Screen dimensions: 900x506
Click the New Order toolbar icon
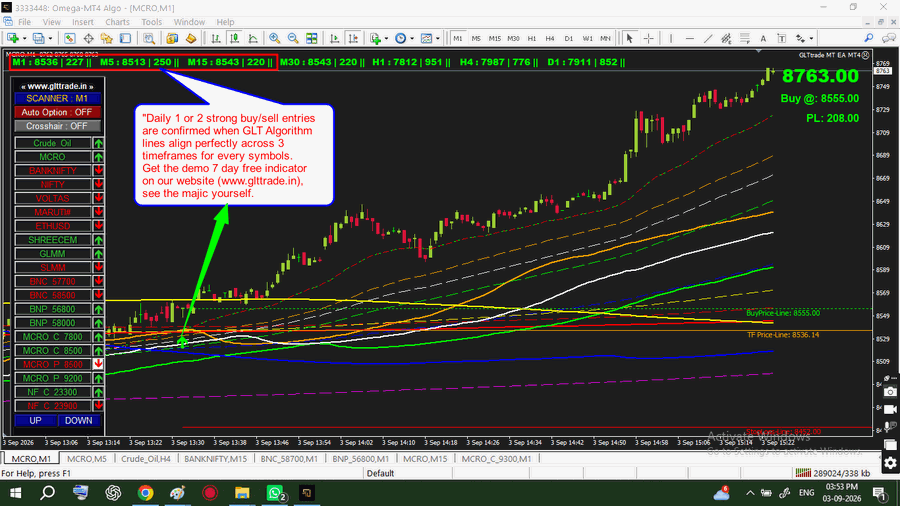pos(172,38)
